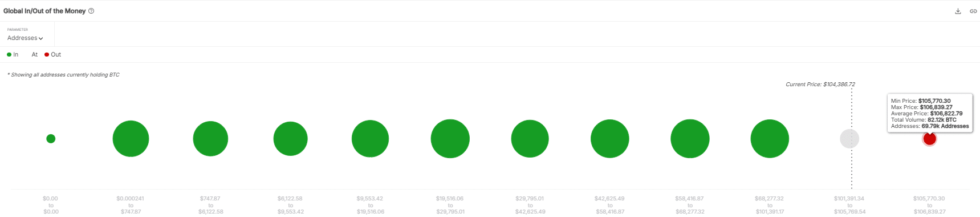Screen dimensions: 980x217
Task: Select the bubble for $58,416.87 to $68,277.32
Action: tap(690, 139)
